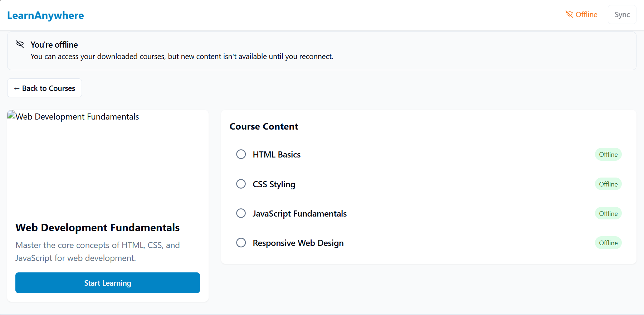
Task: Click the wifi-off icon in offline banner
Action: 20,44
